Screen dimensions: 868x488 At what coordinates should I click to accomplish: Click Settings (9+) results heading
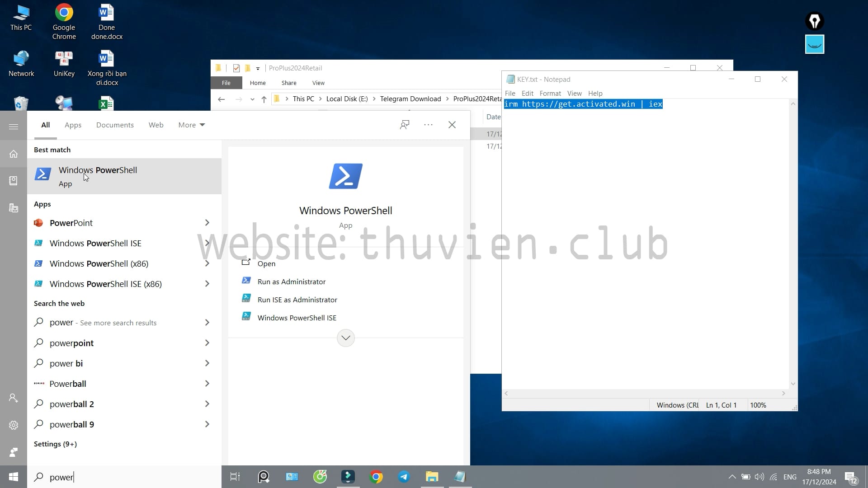point(55,444)
